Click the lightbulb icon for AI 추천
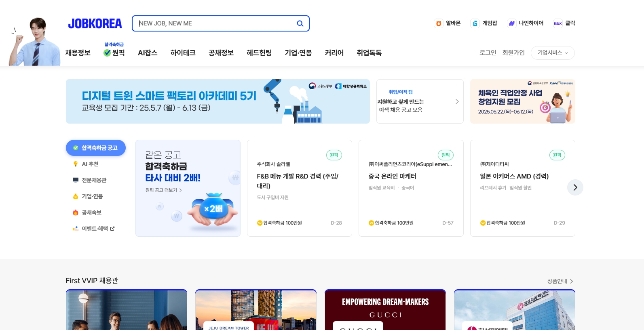Viewport: 644px width, 330px height. 75,164
